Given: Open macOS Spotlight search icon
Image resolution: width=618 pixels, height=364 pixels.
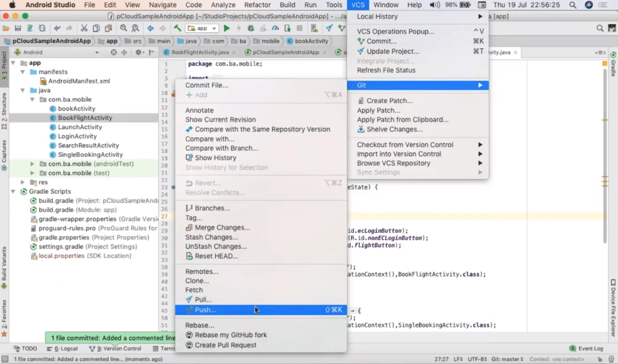Looking at the screenshot, I should [572, 5].
